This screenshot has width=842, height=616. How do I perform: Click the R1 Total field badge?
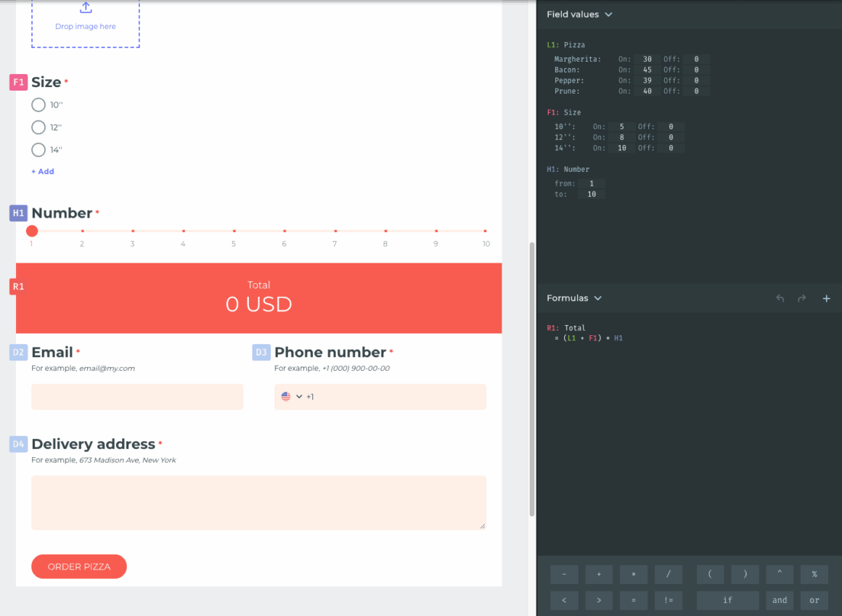coord(18,287)
